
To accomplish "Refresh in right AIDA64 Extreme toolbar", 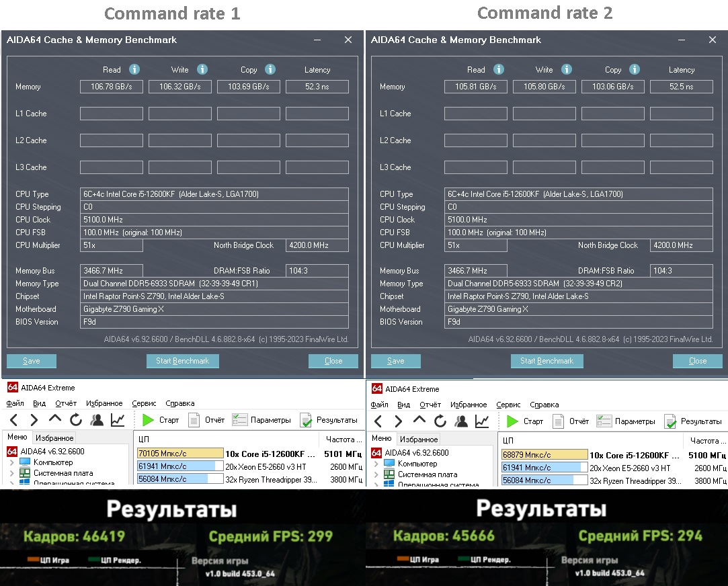I will click(x=440, y=421).
